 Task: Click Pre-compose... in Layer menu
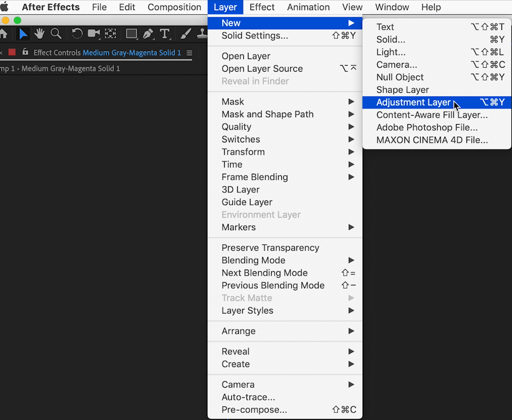point(254,410)
